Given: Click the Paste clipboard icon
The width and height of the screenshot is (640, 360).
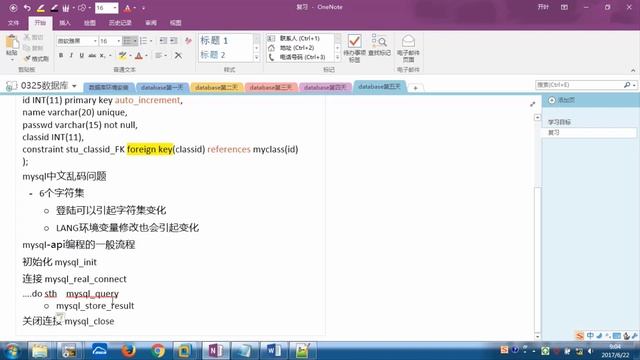Looking at the screenshot, I should pos(12,42).
